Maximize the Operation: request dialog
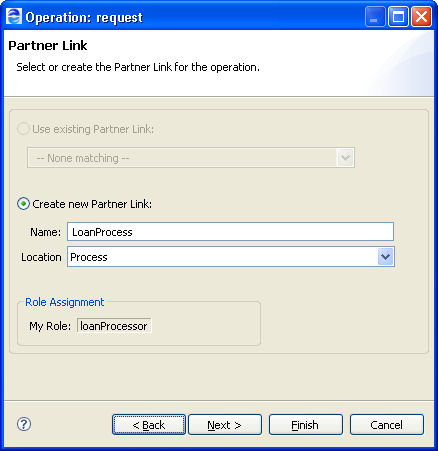Image resolution: width=438 pixels, height=451 pixels. (398, 16)
